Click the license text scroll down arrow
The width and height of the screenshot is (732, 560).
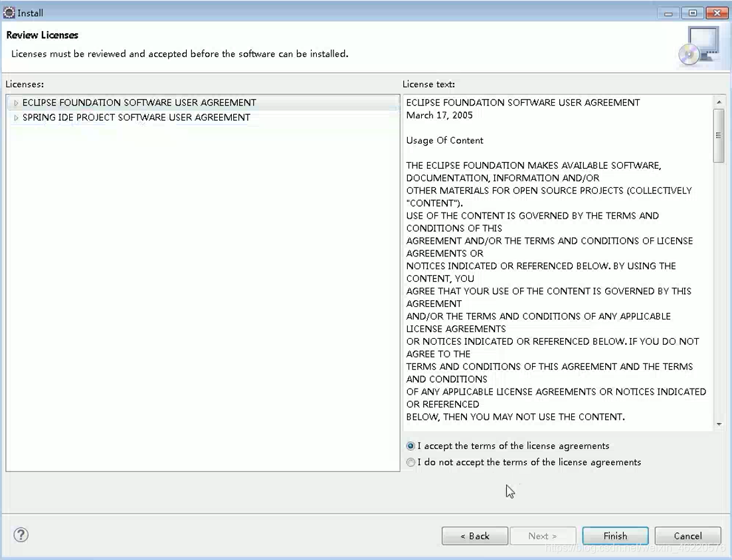(719, 424)
